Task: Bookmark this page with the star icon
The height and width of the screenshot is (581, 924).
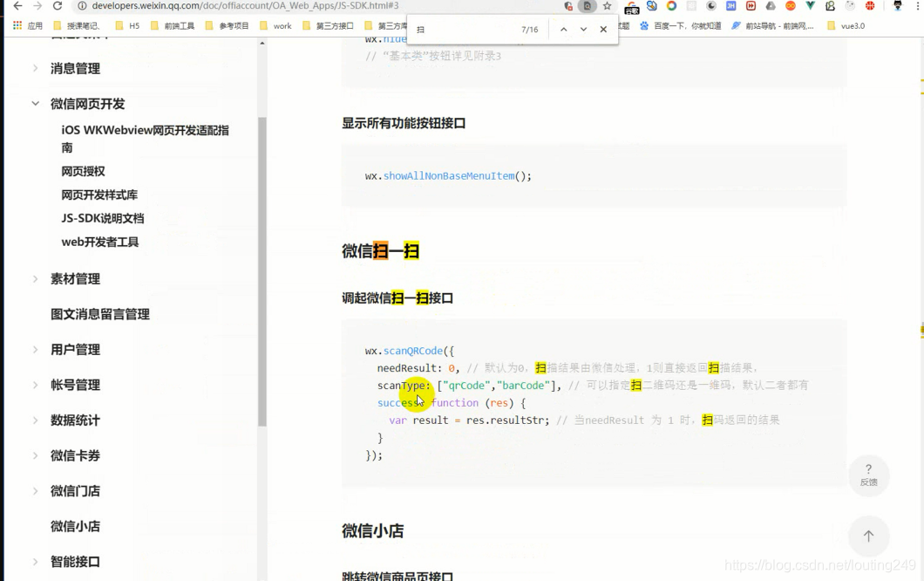Action: 608,5
